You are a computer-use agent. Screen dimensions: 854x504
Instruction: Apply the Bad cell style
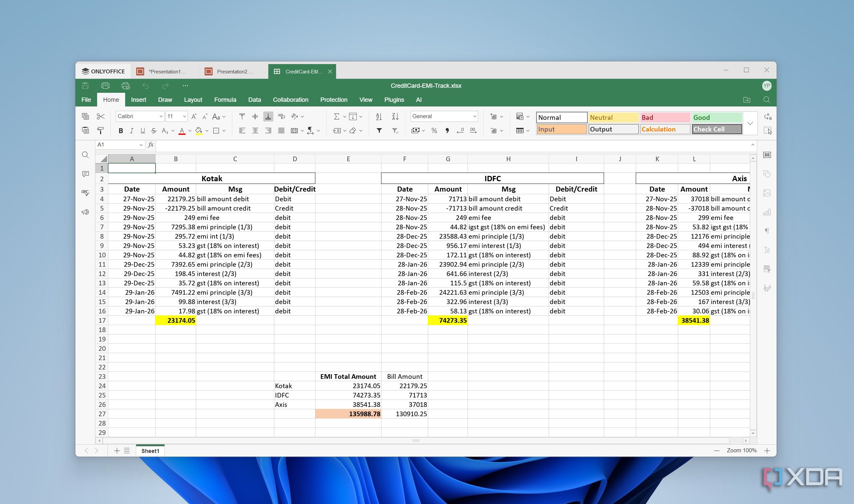click(665, 117)
